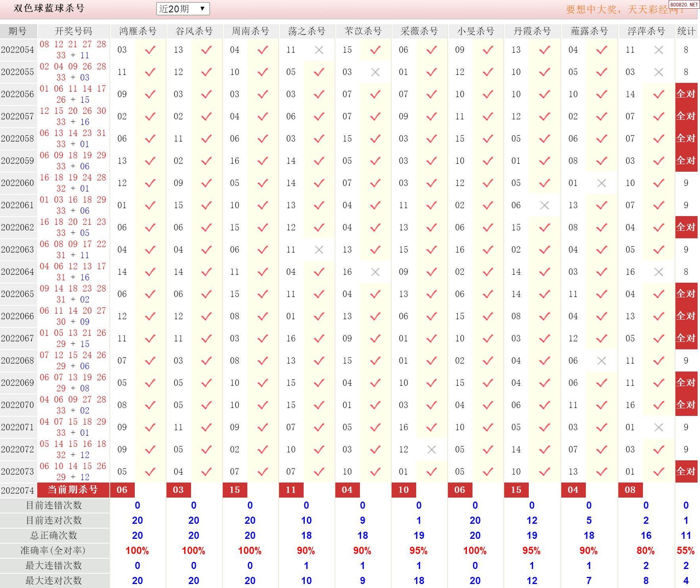This screenshot has width=700, height=588.
Task: Click the red checkmark for 谷风杀号 in row 2022056
Action: click(207, 94)
